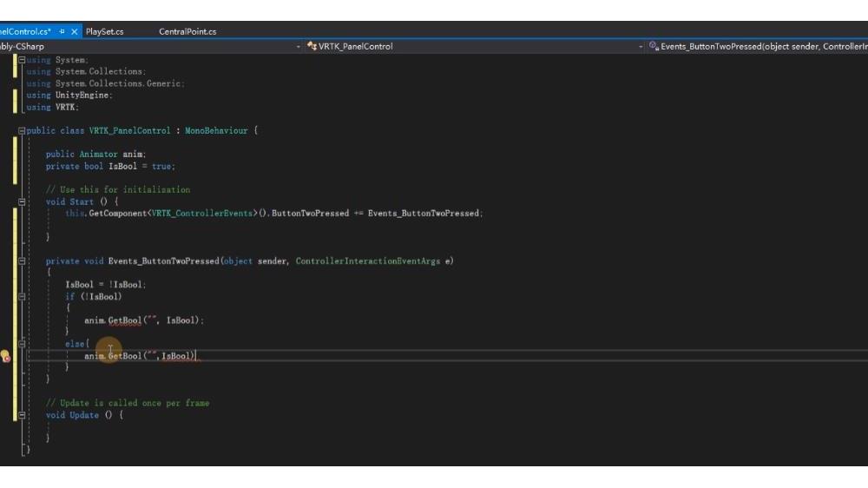The width and height of the screenshot is (868, 488).
Task: Collapse the if (!IsBool) block
Action: point(22,296)
